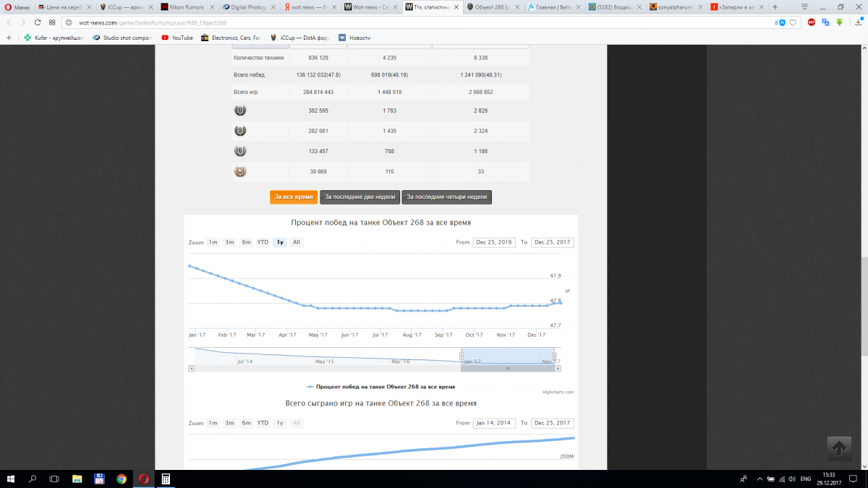Screen dimensions: 868x488
Task: Click the From date field Dec 25, 2016
Action: (x=494, y=242)
